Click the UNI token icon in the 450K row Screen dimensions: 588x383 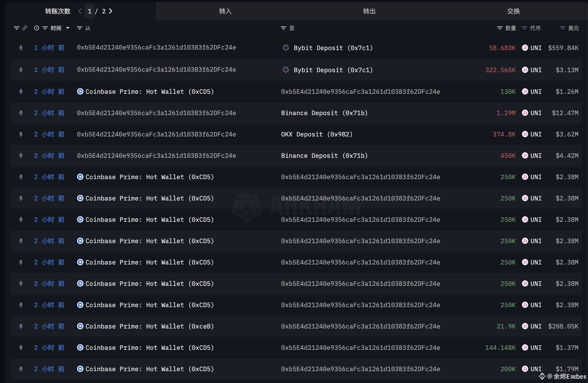coord(525,156)
